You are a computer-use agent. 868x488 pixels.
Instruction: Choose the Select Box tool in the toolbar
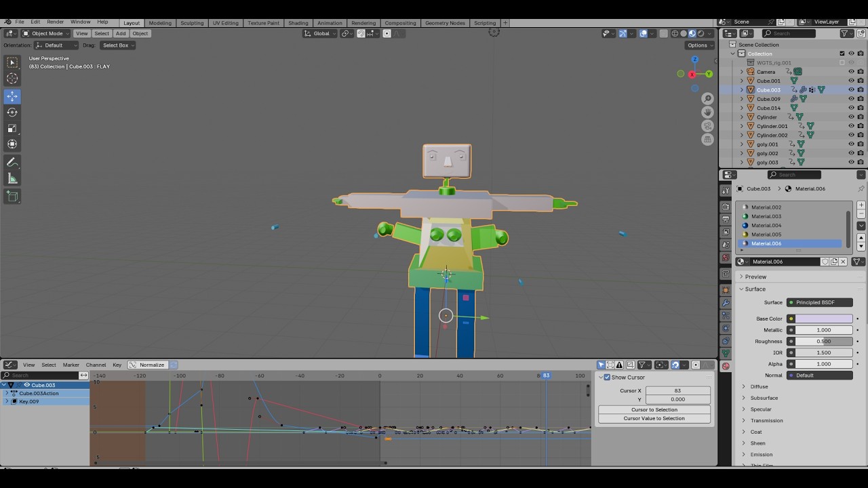pyautogui.click(x=12, y=62)
